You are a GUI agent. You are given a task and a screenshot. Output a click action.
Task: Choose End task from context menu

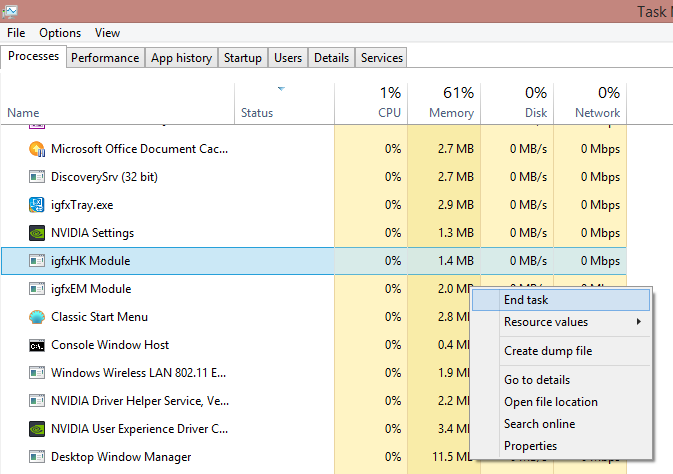[561, 300]
